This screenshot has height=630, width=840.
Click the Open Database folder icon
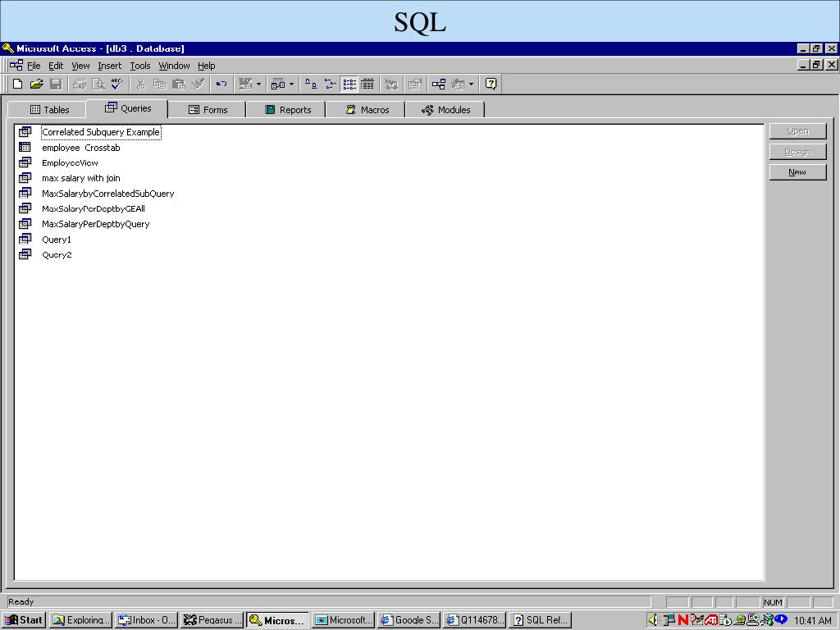click(x=36, y=84)
